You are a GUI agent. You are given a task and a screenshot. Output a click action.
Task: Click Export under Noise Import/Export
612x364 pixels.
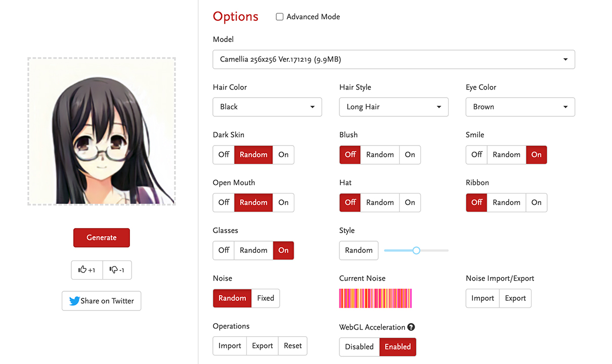pyautogui.click(x=515, y=298)
